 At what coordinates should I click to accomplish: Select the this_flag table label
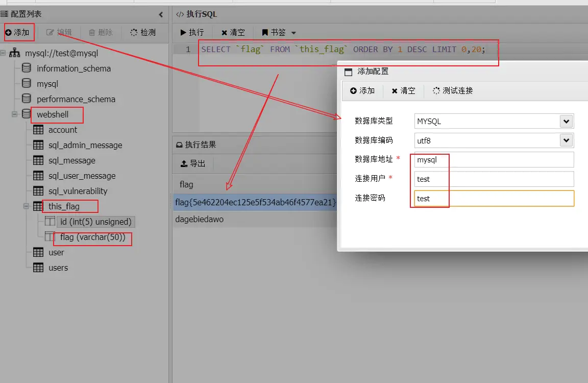coord(64,206)
